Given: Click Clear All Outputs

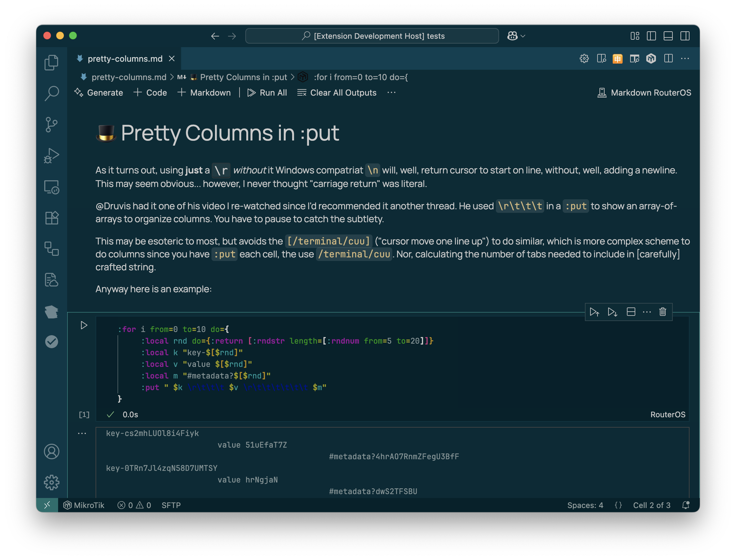Looking at the screenshot, I should (337, 93).
